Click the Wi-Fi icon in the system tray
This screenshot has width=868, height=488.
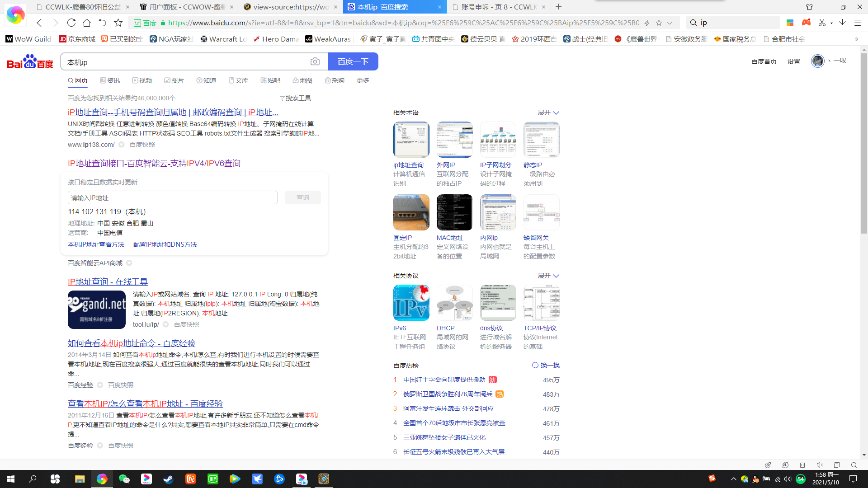[x=778, y=479]
